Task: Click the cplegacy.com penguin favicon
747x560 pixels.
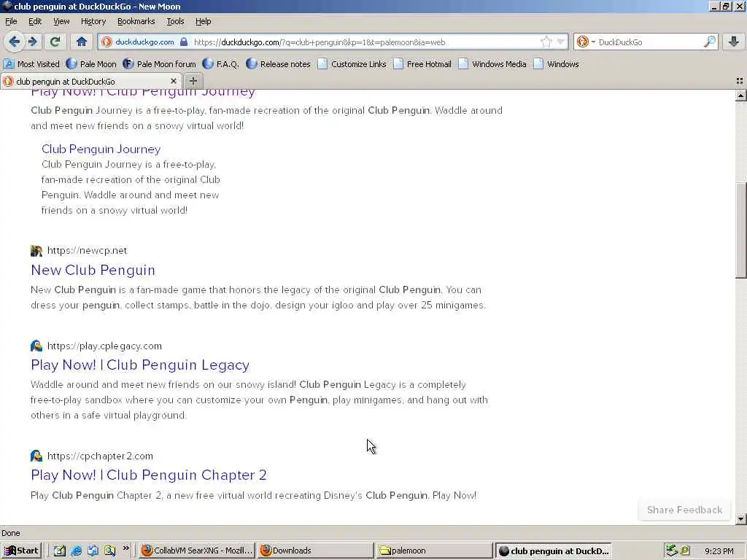Action: (36, 346)
